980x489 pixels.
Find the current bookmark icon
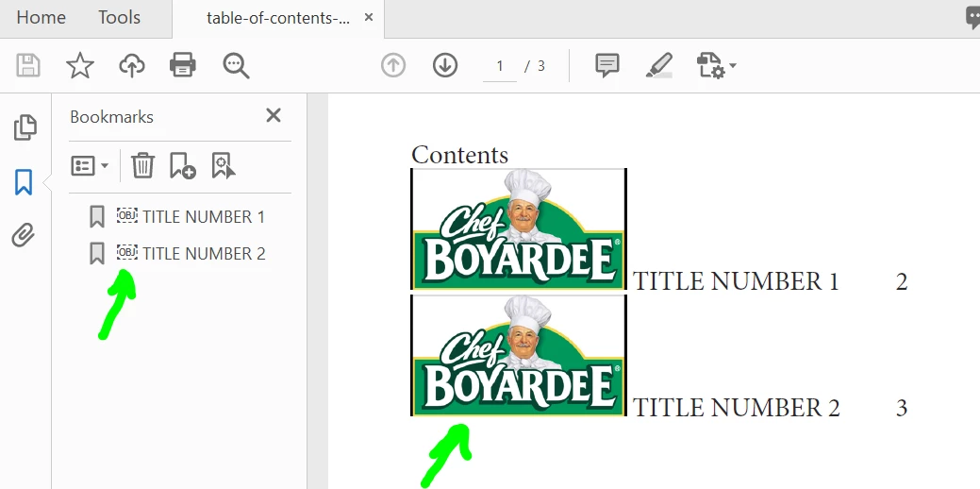224,166
